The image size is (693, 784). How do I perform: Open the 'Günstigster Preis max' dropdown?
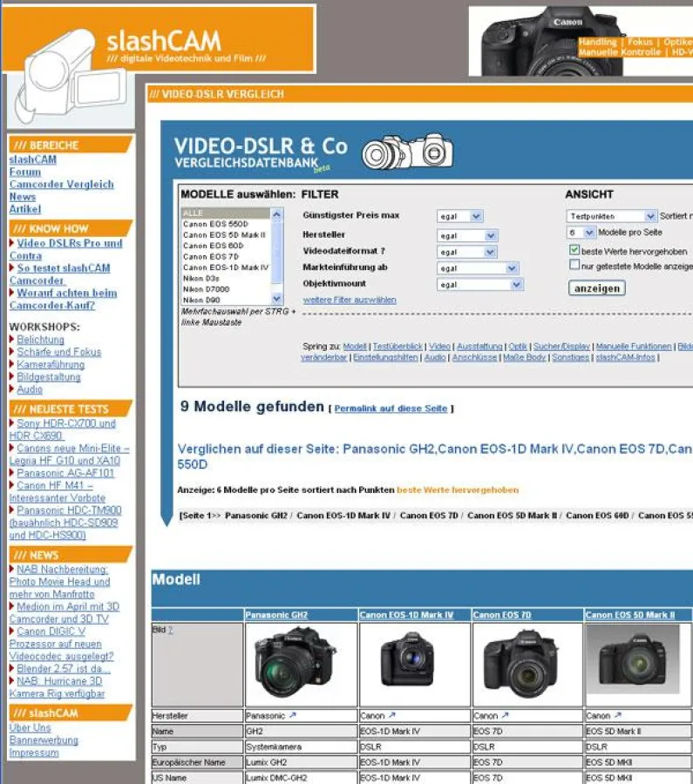(459, 216)
